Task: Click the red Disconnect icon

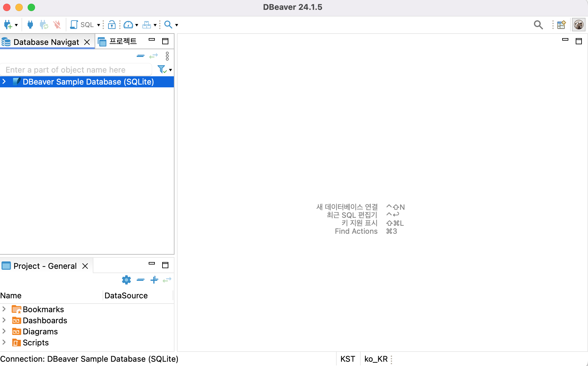Action: tap(57, 25)
